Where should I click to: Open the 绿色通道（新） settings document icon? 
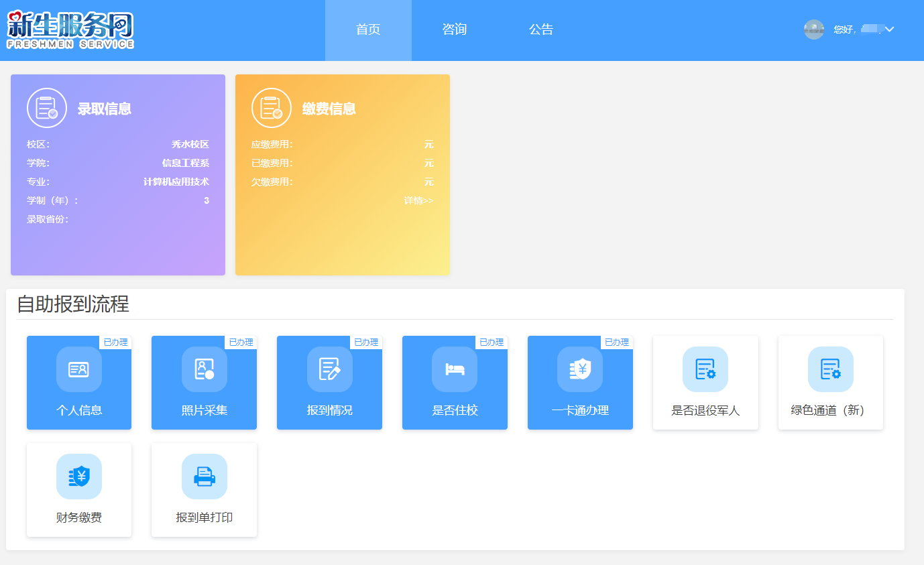pos(831,369)
